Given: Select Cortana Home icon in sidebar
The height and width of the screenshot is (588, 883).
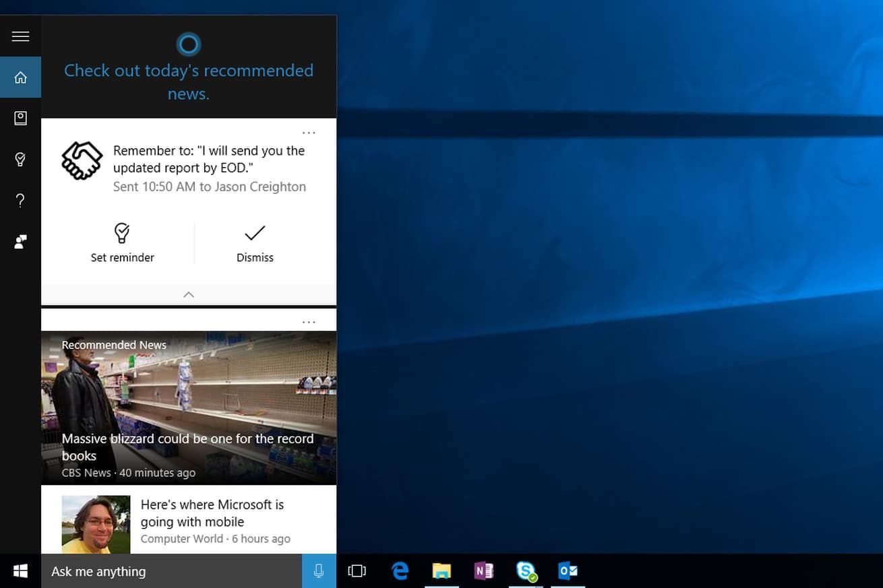Looking at the screenshot, I should coord(20,77).
